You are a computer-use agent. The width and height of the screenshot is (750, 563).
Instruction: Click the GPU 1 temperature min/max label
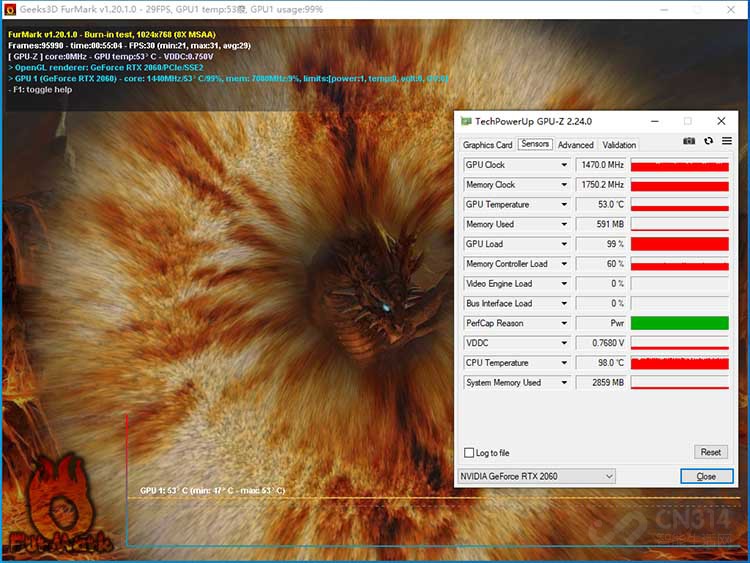(x=212, y=490)
